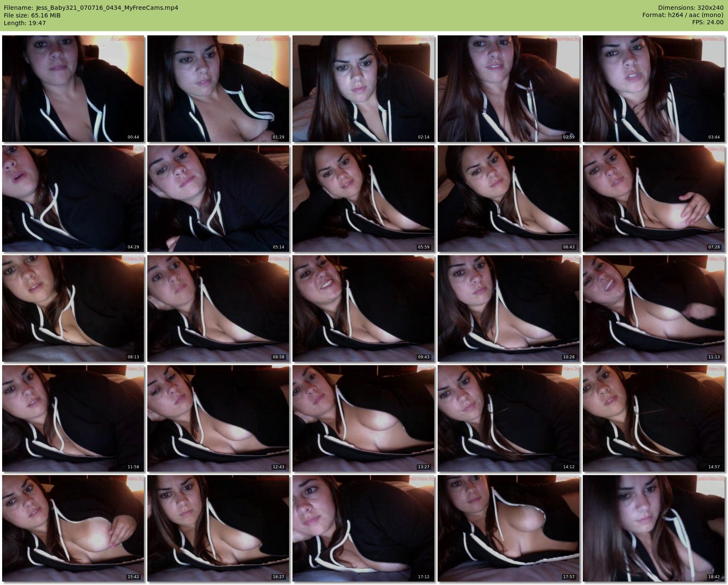The width and height of the screenshot is (728, 585).
Task: Click the frame timestamped 03:44
Action: click(654, 89)
